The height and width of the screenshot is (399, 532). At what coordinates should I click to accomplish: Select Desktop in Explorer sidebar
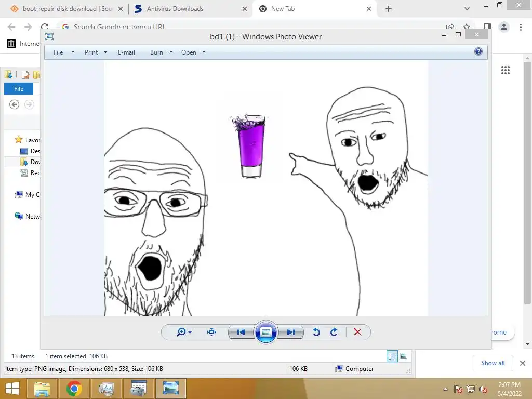pyautogui.click(x=30, y=151)
